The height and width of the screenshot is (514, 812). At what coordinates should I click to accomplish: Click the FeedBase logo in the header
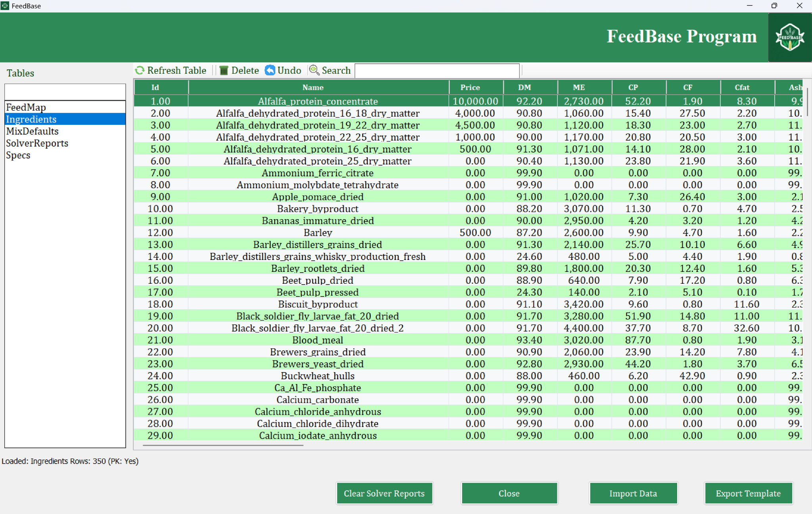[789, 38]
